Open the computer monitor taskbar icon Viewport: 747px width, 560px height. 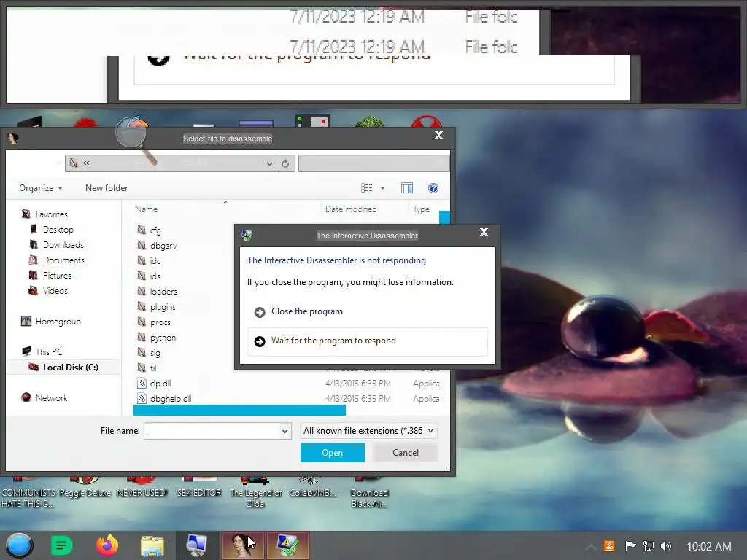click(x=197, y=545)
